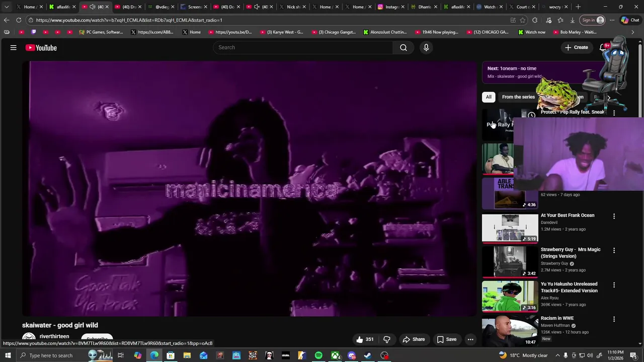Screen dimensions: 644x362
Task: Select the From the series chip
Action: pyautogui.click(x=518, y=97)
